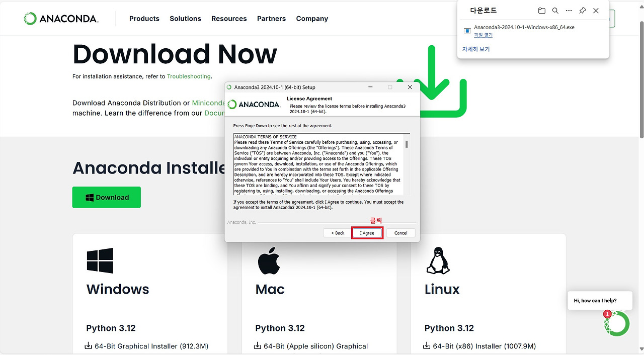Open more options ellipsis in download panel
The height and width of the screenshot is (355, 644).
click(x=569, y=11)
